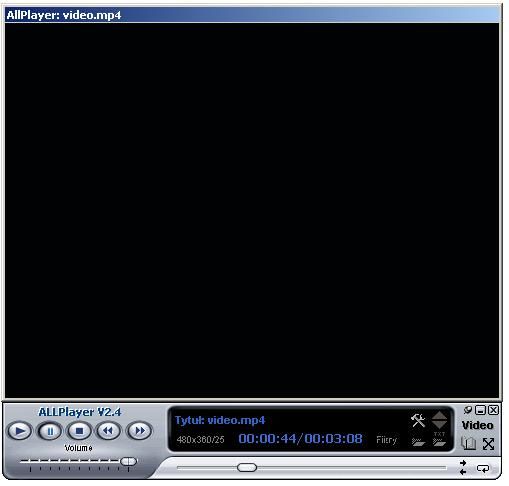Open the playlist book icon
The image size is (509, 486).
(468, 444)
